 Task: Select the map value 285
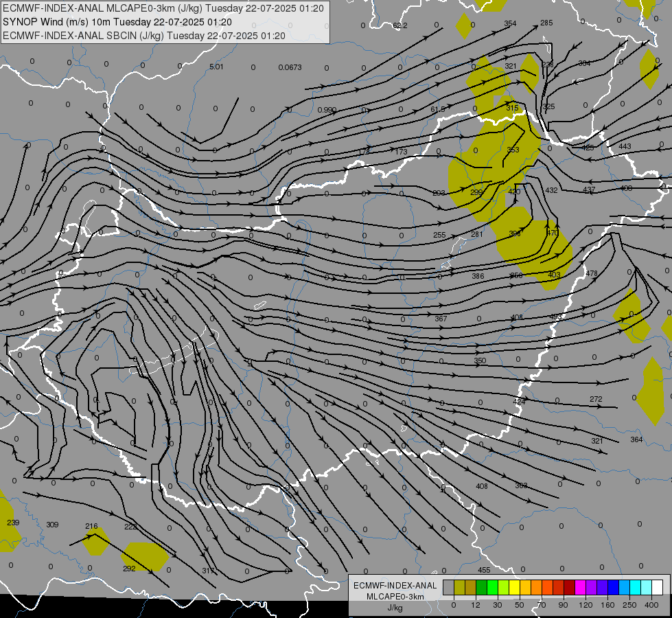[546, 23]
